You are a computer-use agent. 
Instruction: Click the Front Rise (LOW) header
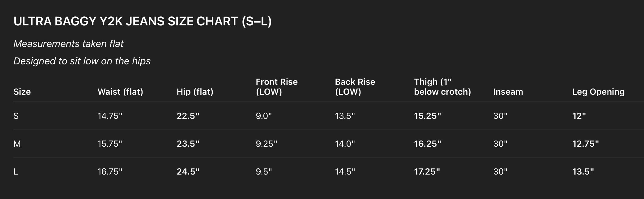click(x=276, y=87)
